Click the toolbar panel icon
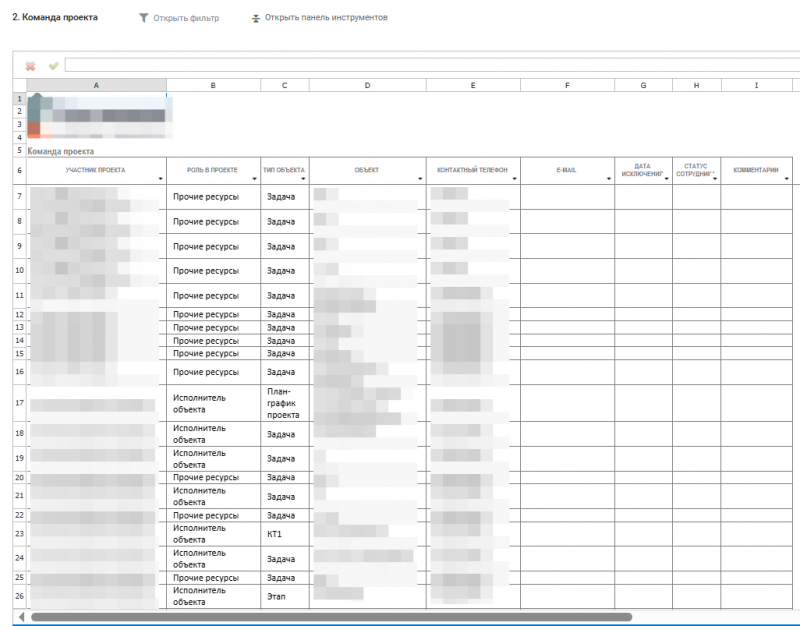 [x=256, y=18]
